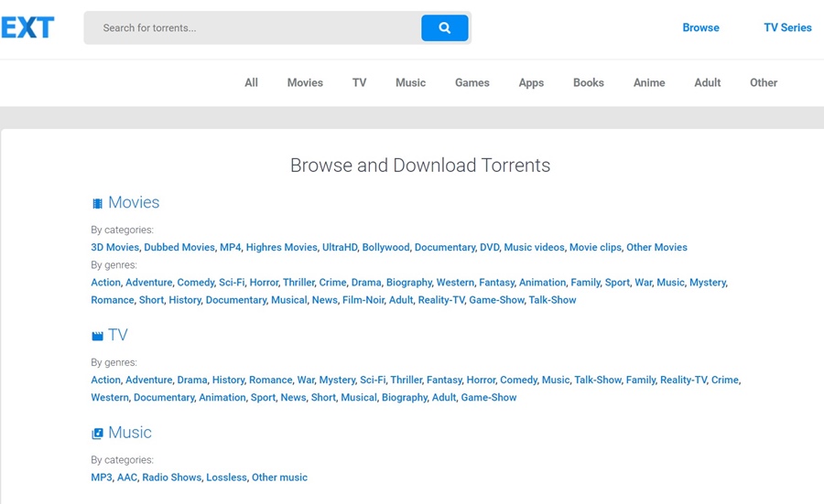This screenshot has width=824, height=504.
Task: Select Lossless under Music categories
Action: 226,477
